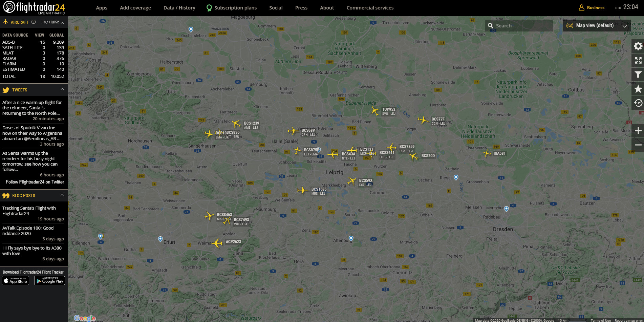Click the BCS3611 flight label
The width and height of the screenshot is (644, 322).
(387, 155)
